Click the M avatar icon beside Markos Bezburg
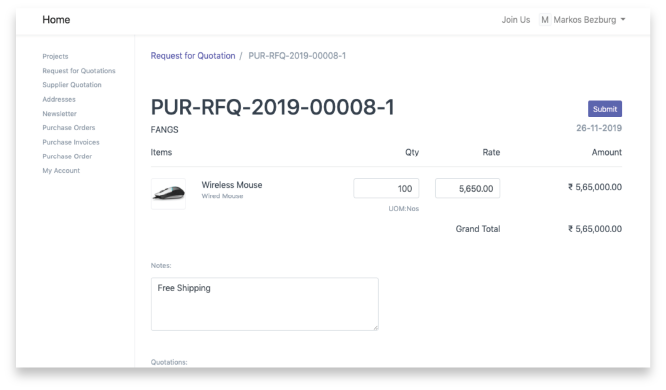 [x=545, y=20]
